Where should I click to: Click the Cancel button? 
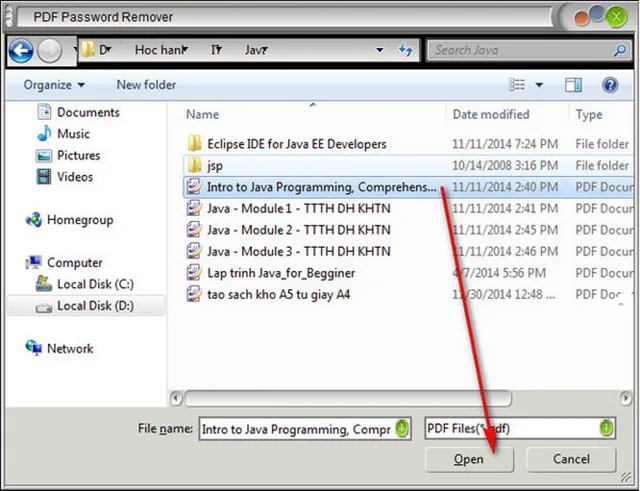571,460
